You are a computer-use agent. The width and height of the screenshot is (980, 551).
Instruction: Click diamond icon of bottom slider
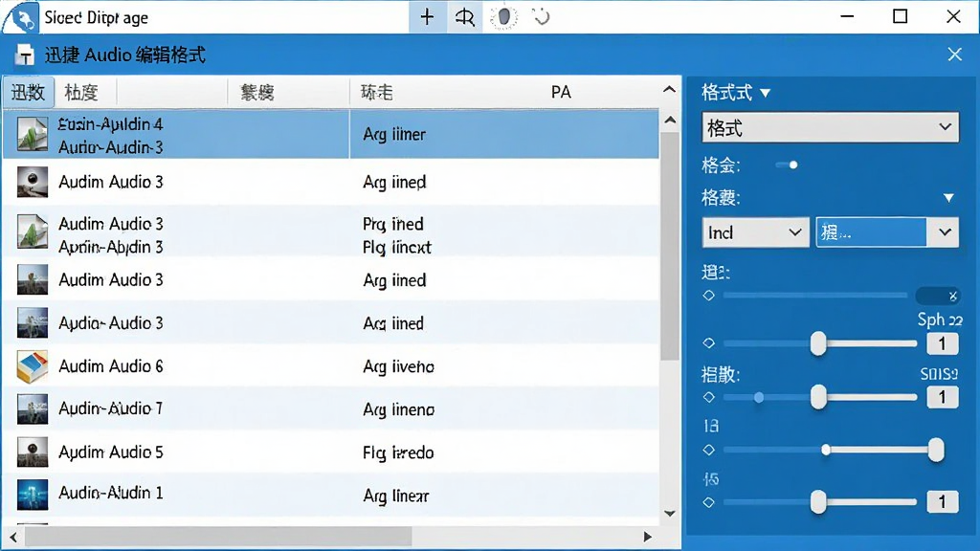click(709, 502)
